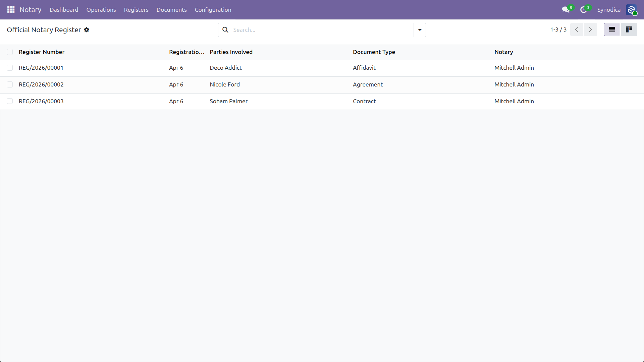
Task: Click the 1-3 / 3 pager counter
Action: coord(558,29)
